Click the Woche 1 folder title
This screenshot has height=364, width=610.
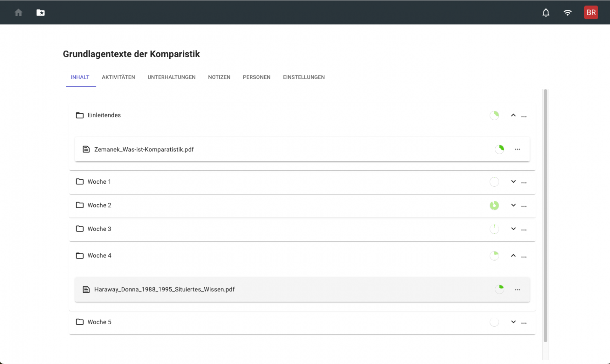coord(99,182)
